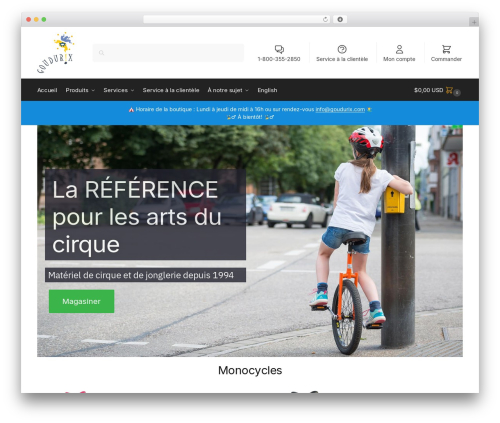Open a new browser tab with plus button
The height and width of the screenshot is (423, 500).
474,22
